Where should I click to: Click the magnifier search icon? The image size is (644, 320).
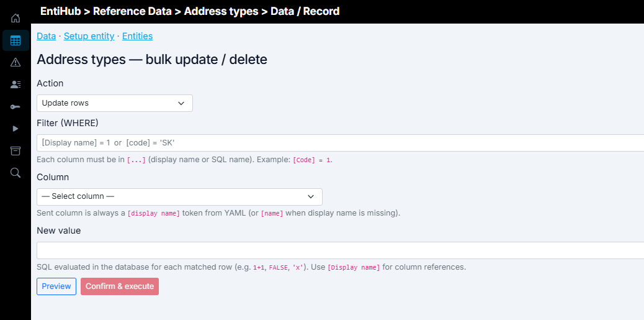(15, 173)
